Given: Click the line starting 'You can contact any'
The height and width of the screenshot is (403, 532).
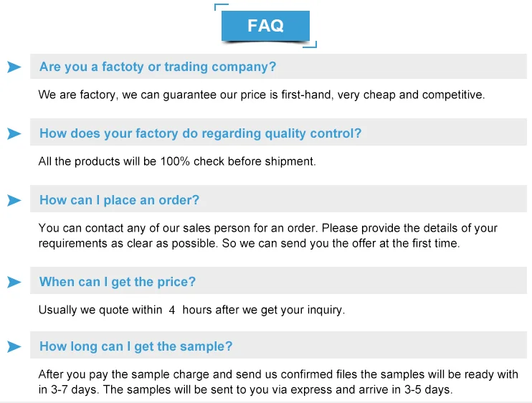Looking at the screenshot, I should [267, 228].
